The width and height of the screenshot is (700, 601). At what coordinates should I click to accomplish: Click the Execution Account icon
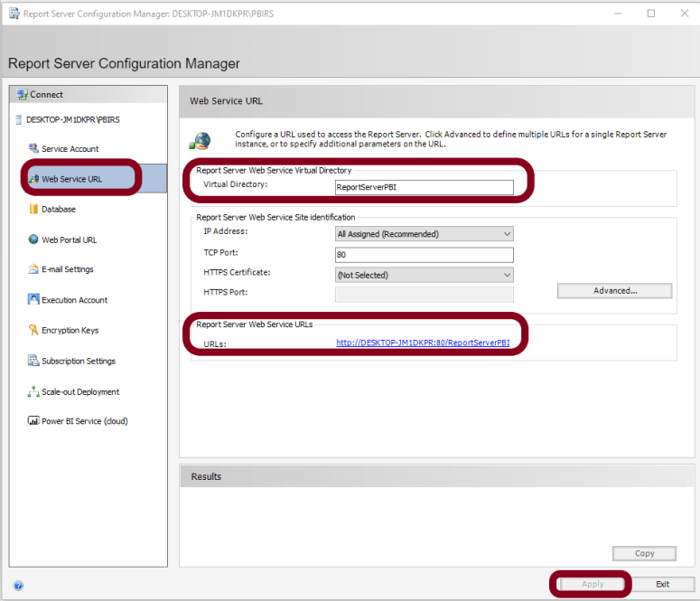(x=33, y=300)
